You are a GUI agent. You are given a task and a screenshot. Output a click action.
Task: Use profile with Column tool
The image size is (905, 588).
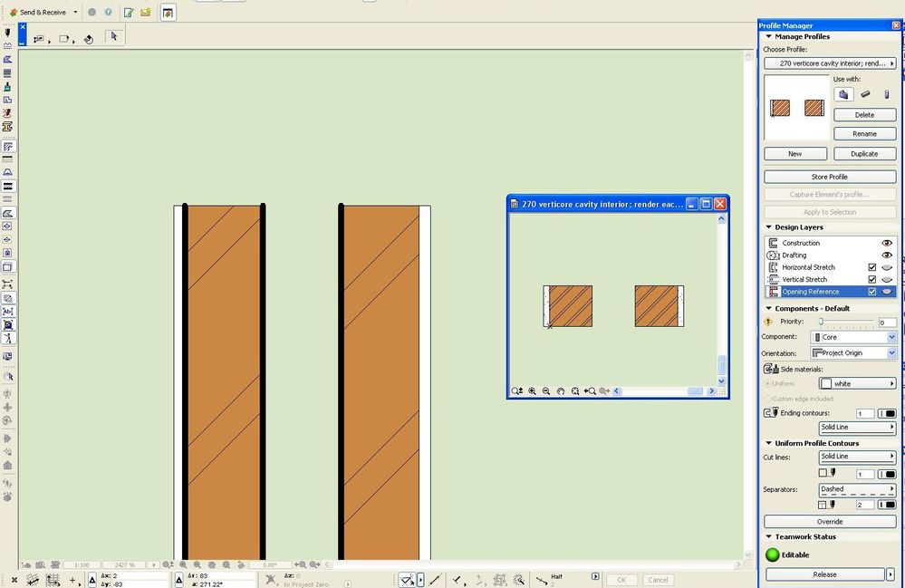(887, 94)
